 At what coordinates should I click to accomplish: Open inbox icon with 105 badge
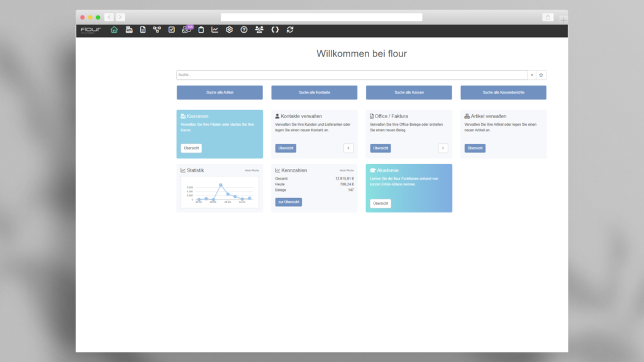coord(186,30)
